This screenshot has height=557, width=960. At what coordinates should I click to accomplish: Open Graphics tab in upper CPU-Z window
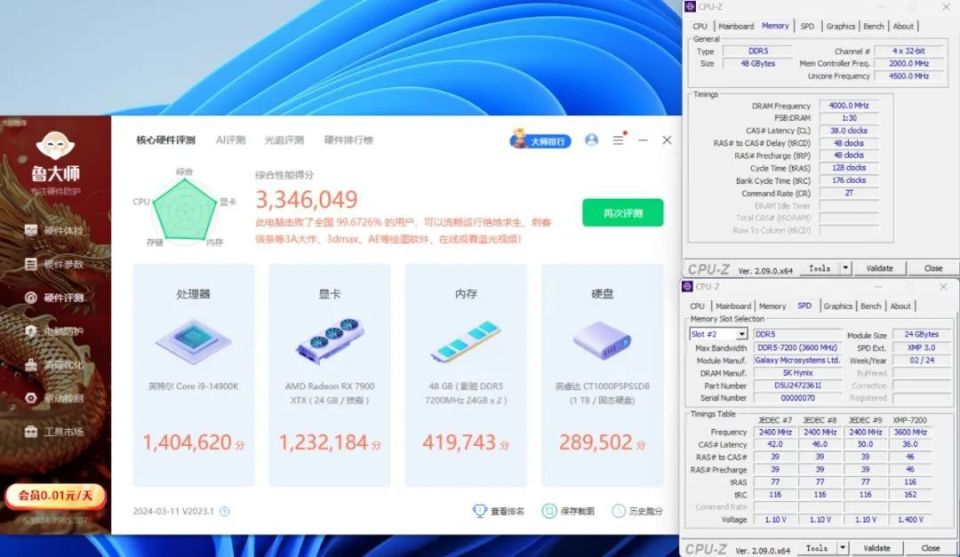click(841, 26)
